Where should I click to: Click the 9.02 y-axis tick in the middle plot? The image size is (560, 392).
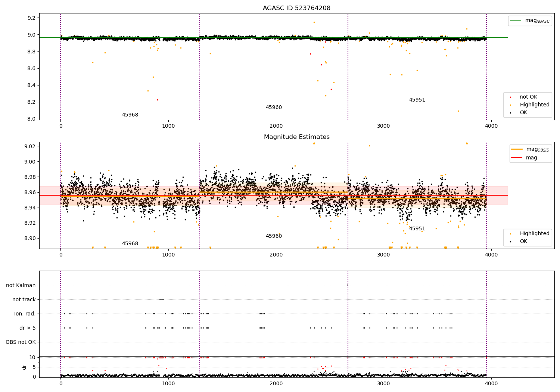[30, 146]
